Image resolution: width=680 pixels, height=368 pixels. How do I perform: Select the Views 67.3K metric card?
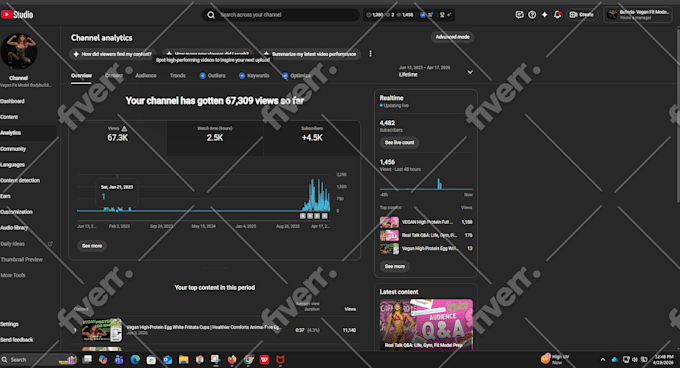coord(118,138)
